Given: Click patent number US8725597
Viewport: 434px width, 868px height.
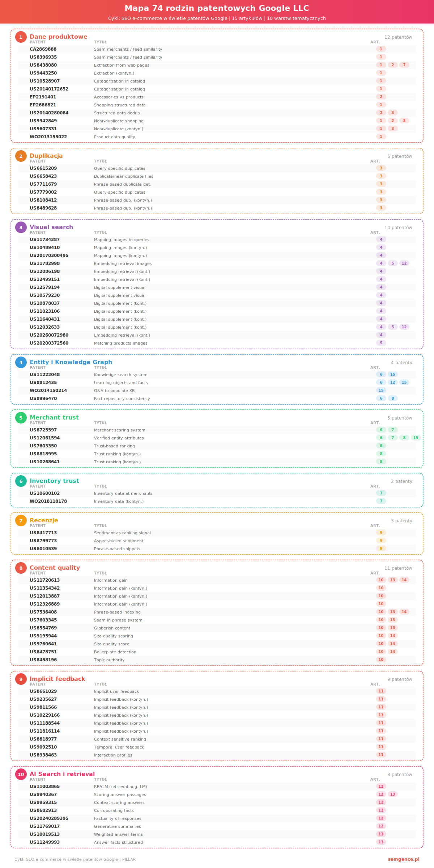Looking at the screenshot, I should [43, 430].
